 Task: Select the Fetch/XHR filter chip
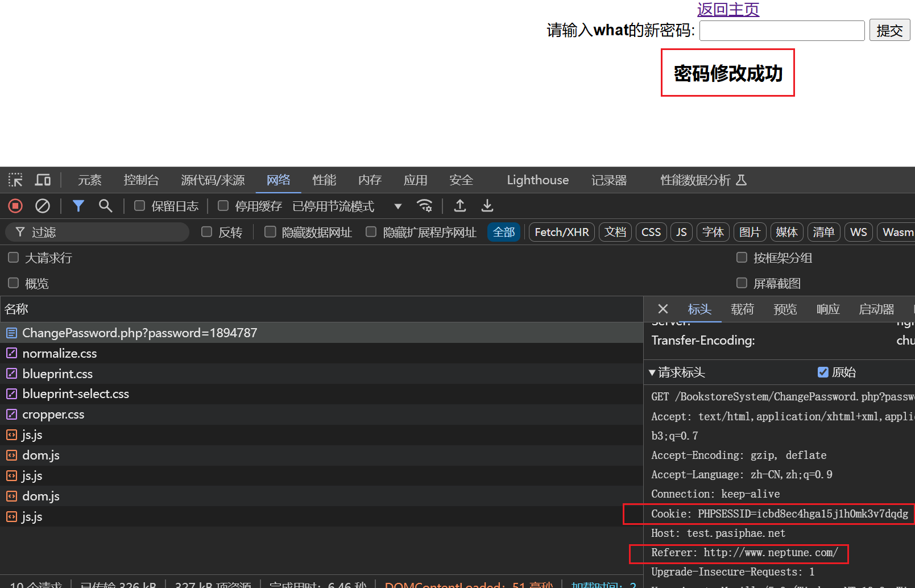click(562, 232)
